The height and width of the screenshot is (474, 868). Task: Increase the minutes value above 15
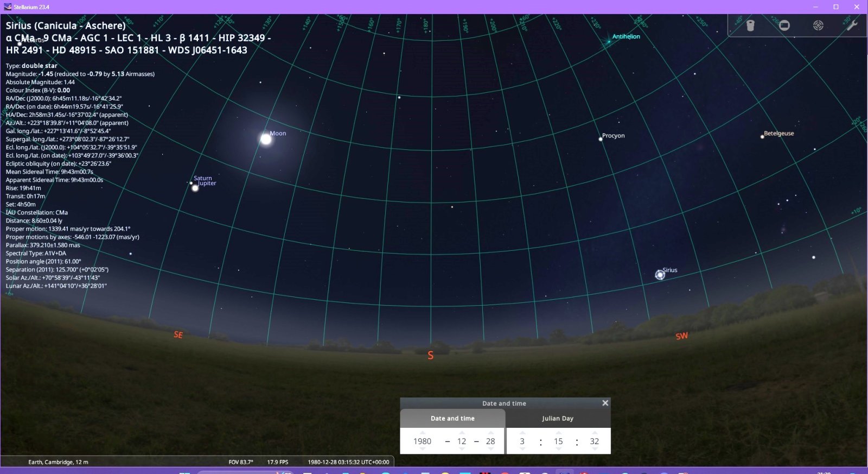(558, 433)
